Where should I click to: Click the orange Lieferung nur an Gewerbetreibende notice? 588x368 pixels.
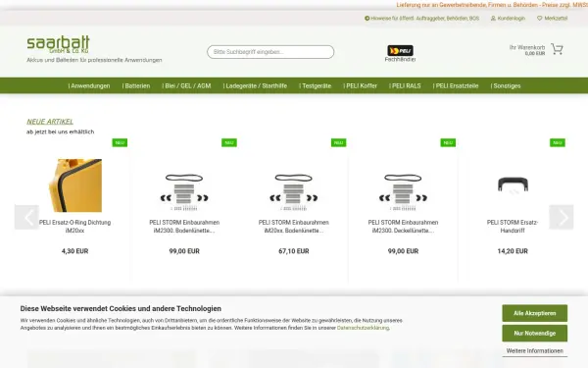pyautogui.click(x=492, y=5)
